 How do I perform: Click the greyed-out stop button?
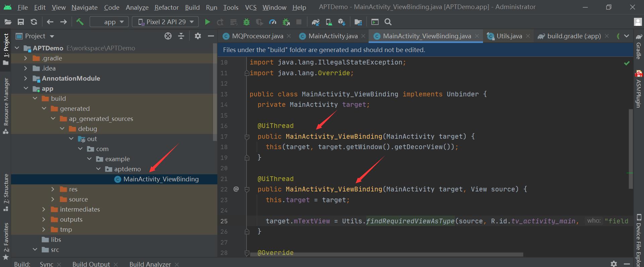(299, 22)
